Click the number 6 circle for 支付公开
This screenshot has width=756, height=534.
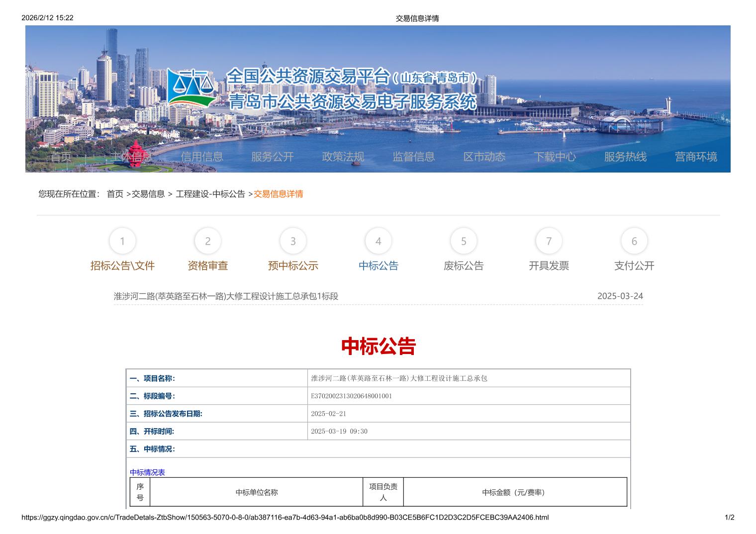tap(634, 241)
